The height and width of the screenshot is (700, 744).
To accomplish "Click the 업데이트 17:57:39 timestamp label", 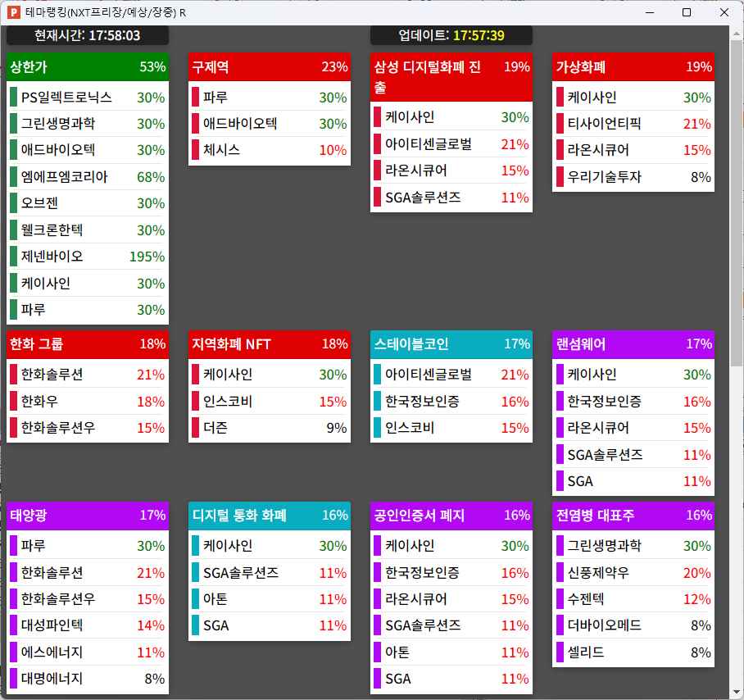I will tap(451, 35).
